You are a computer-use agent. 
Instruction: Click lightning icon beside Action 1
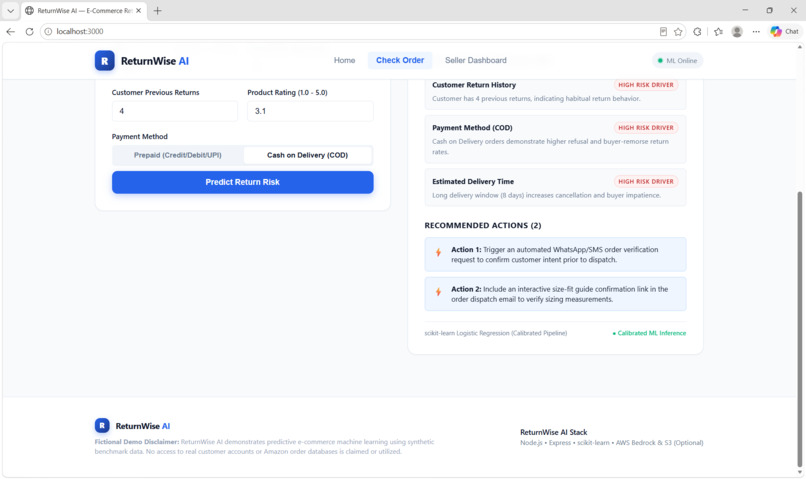click(x=438, y=252)
